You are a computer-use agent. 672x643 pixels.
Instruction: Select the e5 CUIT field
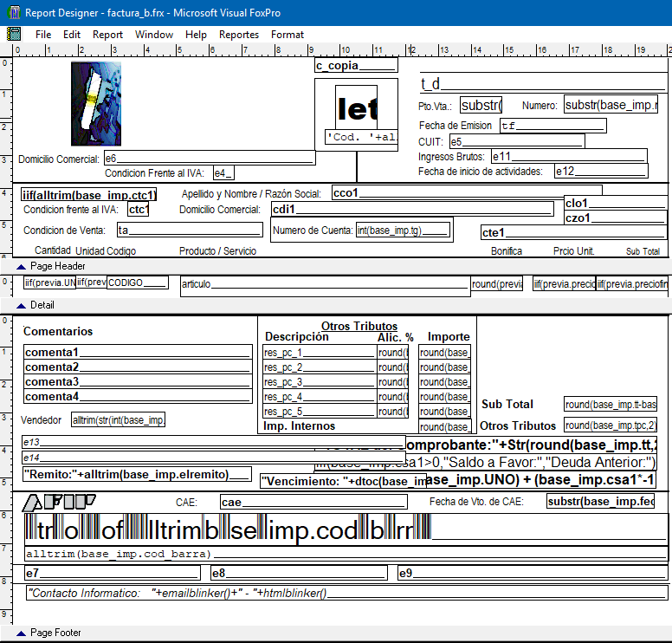coord(517,141)
